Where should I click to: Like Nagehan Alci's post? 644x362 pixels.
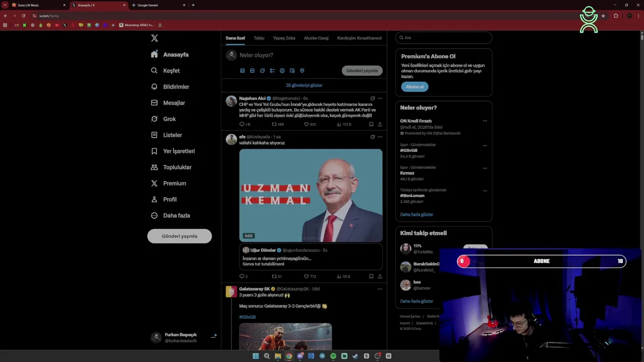pyautogui.click(x=310, y=124)
